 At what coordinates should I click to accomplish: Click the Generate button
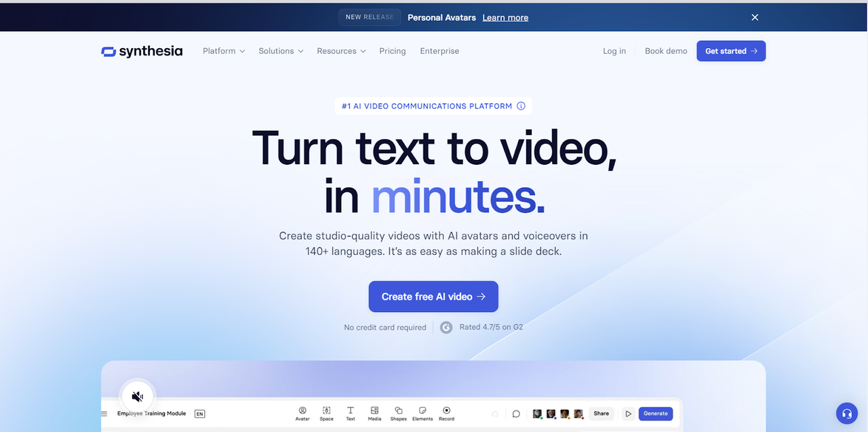656,413
